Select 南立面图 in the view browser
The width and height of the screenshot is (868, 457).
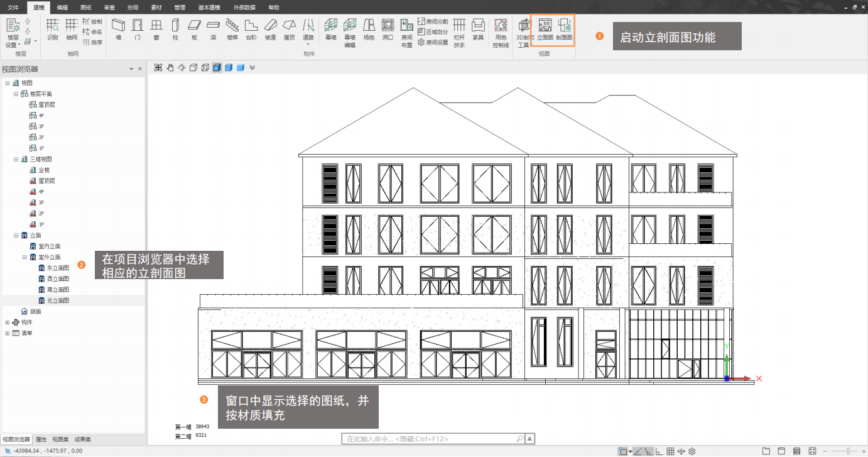[58, 290]
